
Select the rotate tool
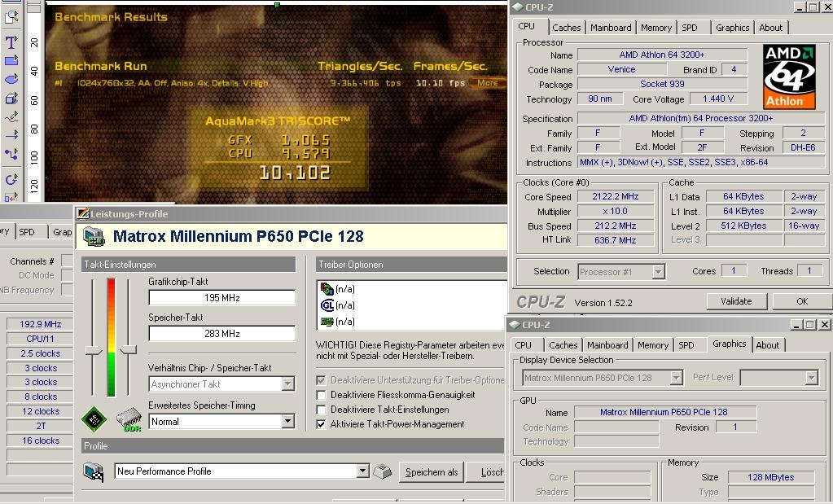[x=11, y=179]
